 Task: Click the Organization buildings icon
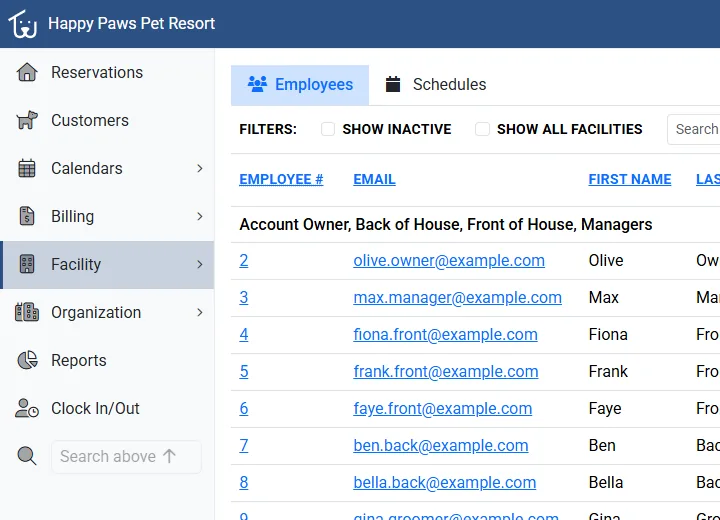(27, 312)
